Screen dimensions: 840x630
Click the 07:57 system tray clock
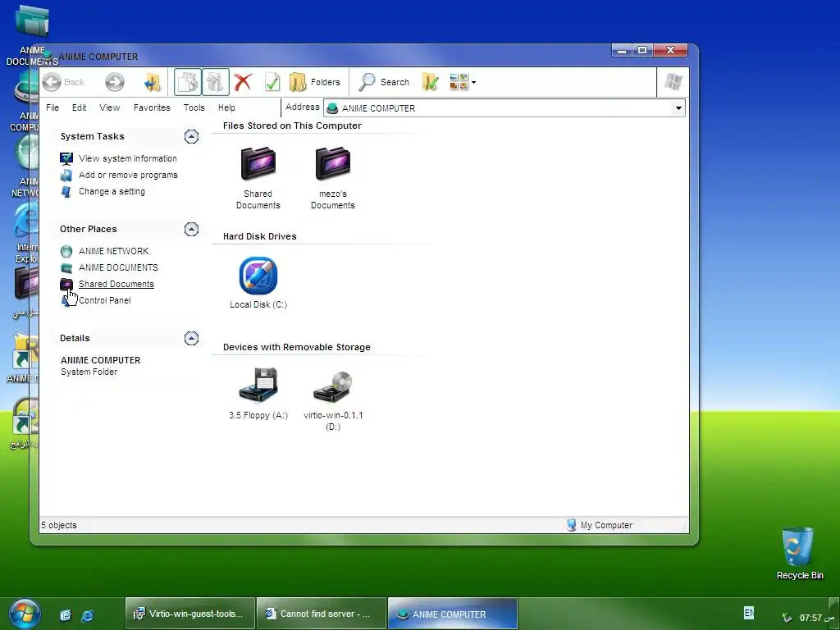[x=817, y=618]
